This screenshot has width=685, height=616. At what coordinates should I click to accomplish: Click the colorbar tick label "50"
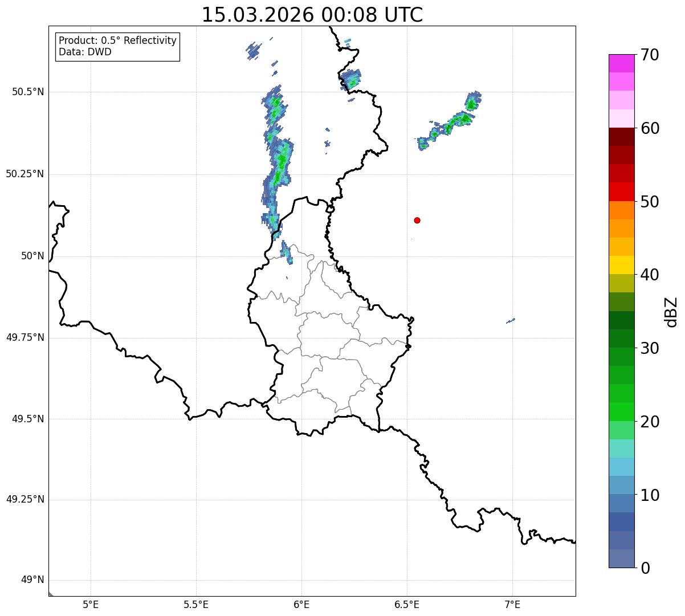pyautogui.click(x=650, y=202)
